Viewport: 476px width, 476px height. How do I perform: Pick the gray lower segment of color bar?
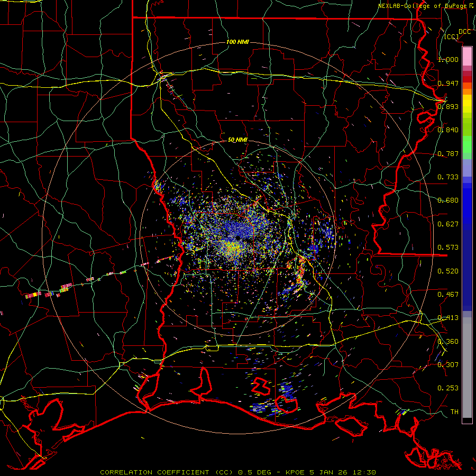[467, 368]
